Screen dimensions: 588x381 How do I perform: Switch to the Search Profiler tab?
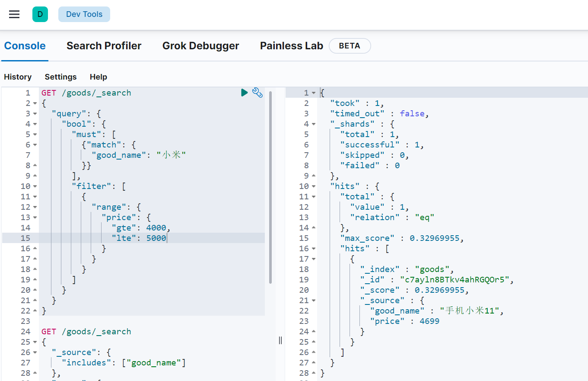[104, 46]
